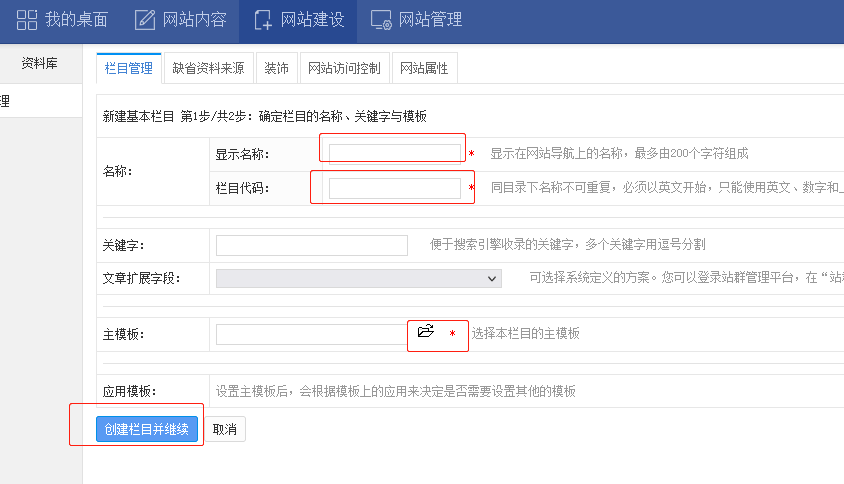Screen dimensions: 844x484
Task: Click the 网站管理 monitor gear icon
Action: click(381, 19)
